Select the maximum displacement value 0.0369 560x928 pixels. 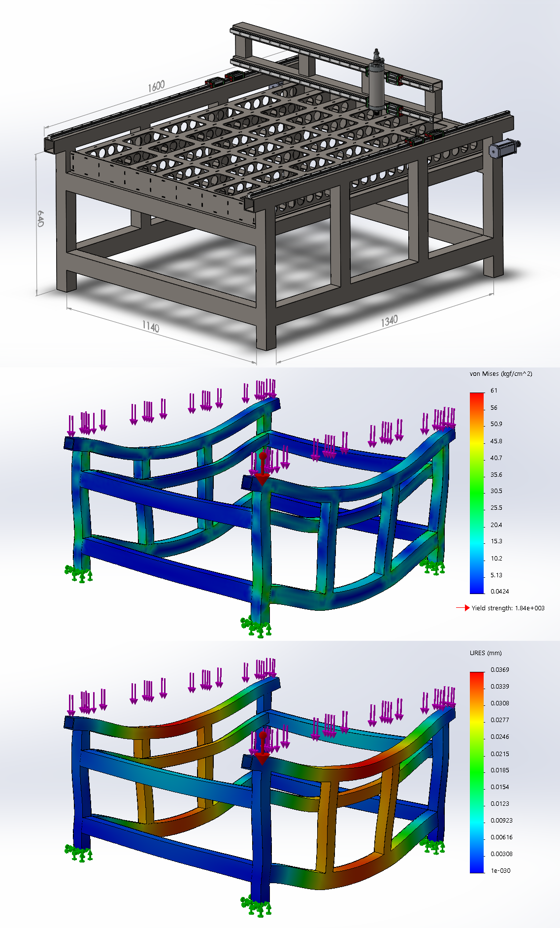[500, 670]
